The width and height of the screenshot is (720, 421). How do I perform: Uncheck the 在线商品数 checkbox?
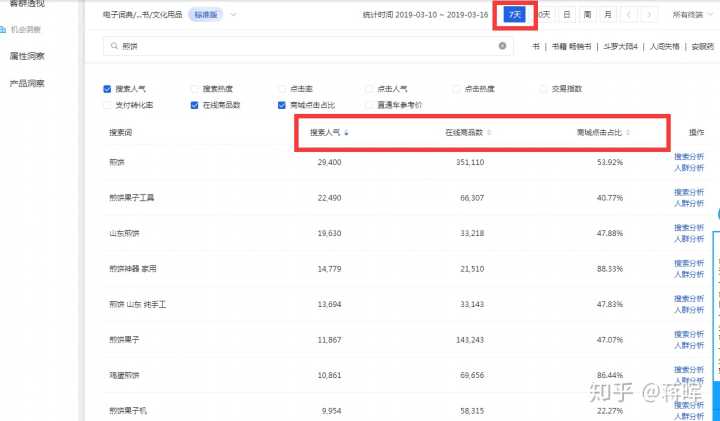[194, 104]
